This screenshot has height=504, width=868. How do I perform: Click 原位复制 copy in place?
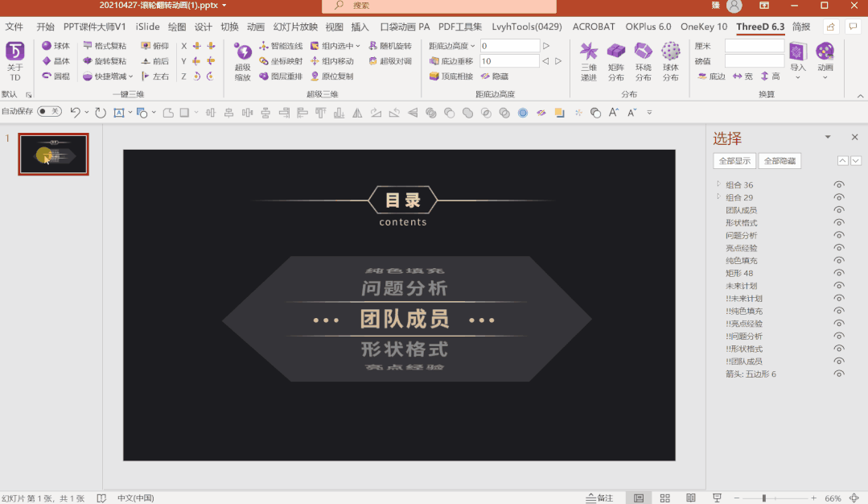tap(332, 76)
